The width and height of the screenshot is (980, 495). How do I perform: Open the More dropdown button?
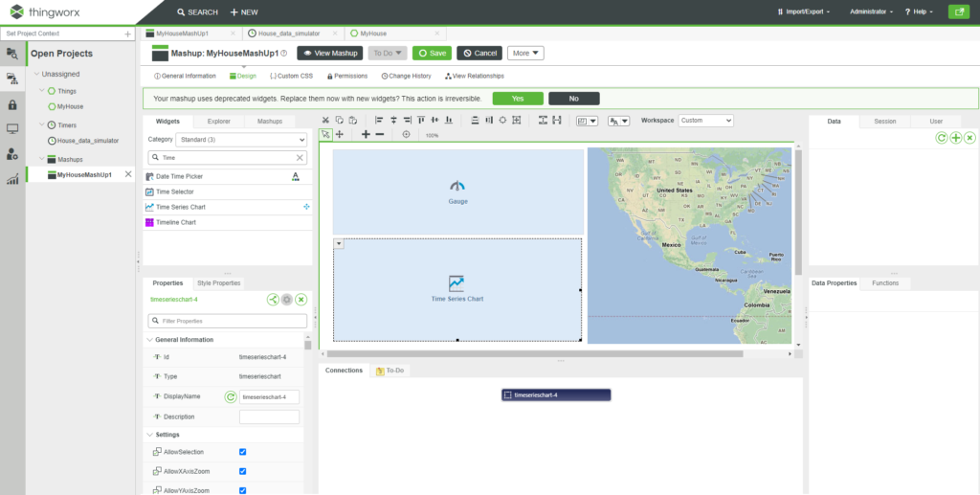pos(525,53)
